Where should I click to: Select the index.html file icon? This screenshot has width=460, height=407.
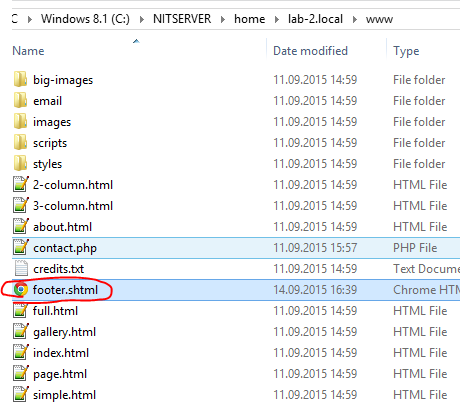pyautogui.click(x=21, y=353)
